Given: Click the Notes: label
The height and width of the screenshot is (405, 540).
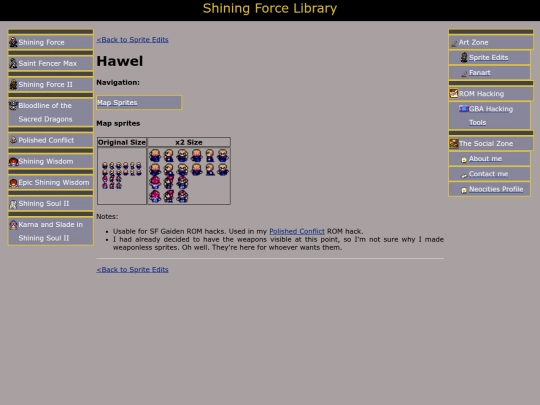Looking at the screenshot, I should pyautogui.click(x=107, y=217).
